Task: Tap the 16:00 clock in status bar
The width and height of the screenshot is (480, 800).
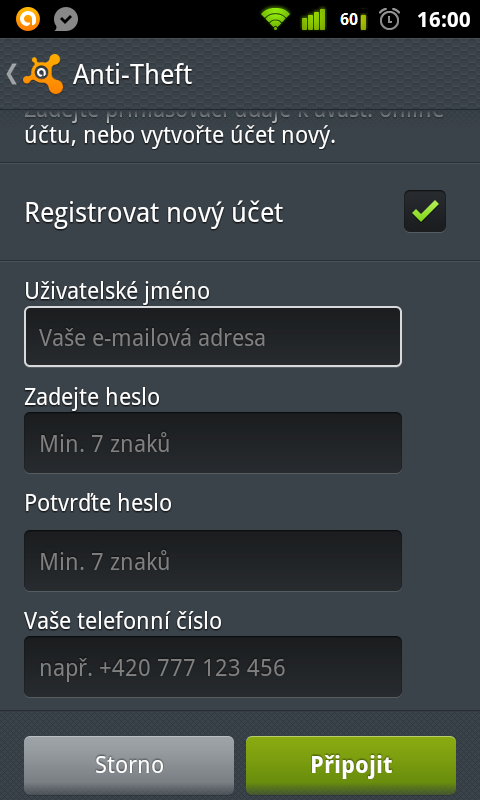Action: pos(443,20)
